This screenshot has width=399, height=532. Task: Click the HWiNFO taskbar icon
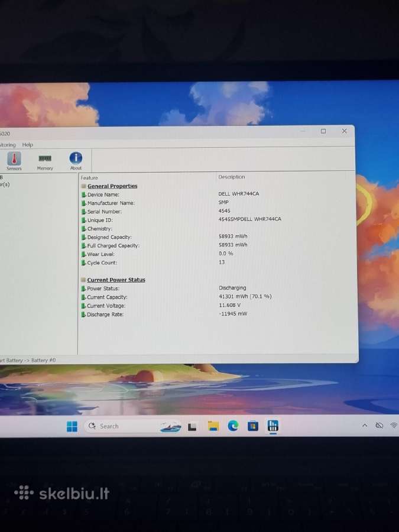point(273,425)
